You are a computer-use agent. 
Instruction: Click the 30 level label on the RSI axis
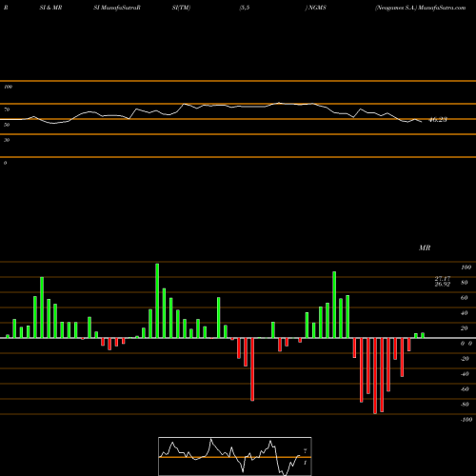click(x=7, y=140)
